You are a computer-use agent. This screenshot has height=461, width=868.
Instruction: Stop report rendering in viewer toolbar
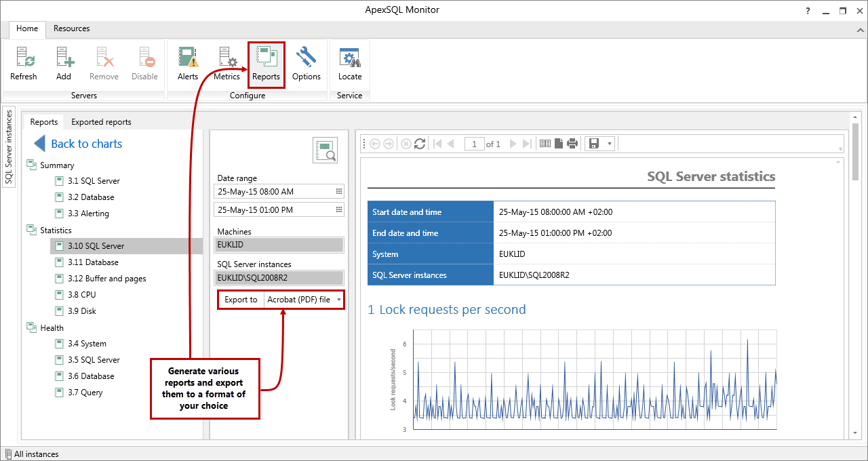(406, 144)
